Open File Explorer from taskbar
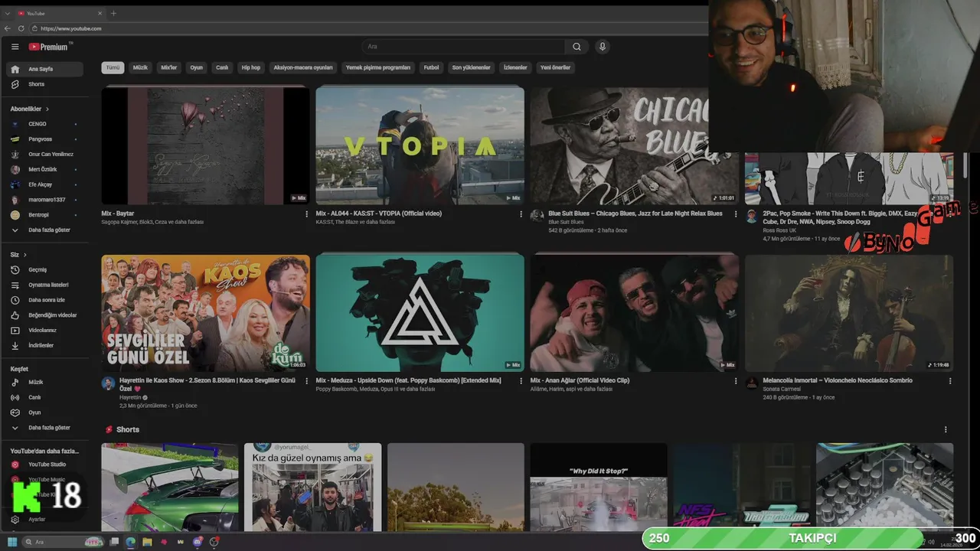Image resolution: width=980 pixels, height=551 pixels. [147, 542]
